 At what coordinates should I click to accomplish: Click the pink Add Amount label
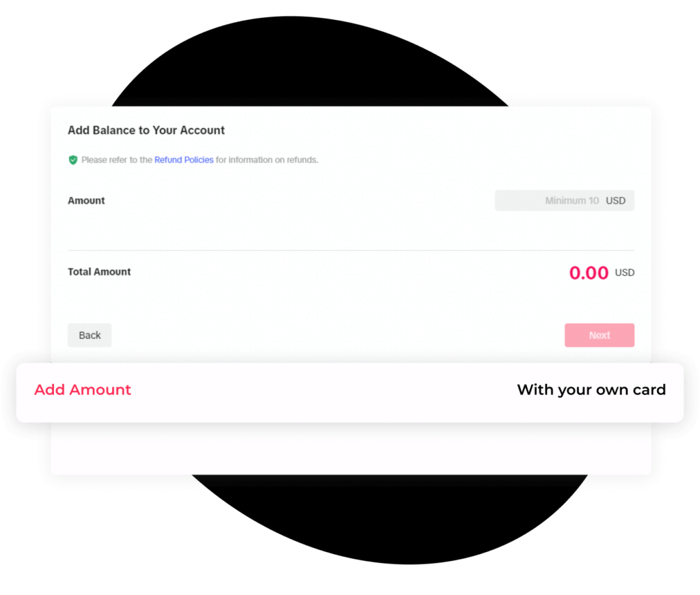point(83,390)
